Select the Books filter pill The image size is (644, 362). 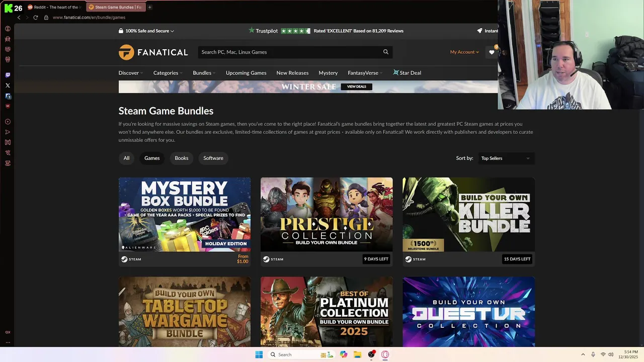click(182, 158)
